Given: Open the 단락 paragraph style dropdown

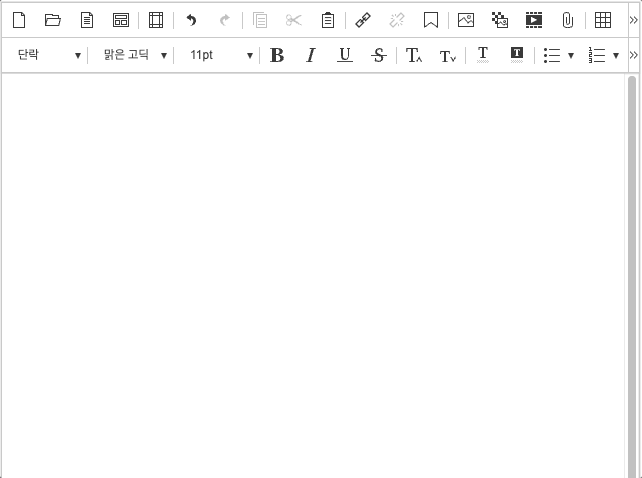Looking at the screenshot, I should (x=48, y=56).
